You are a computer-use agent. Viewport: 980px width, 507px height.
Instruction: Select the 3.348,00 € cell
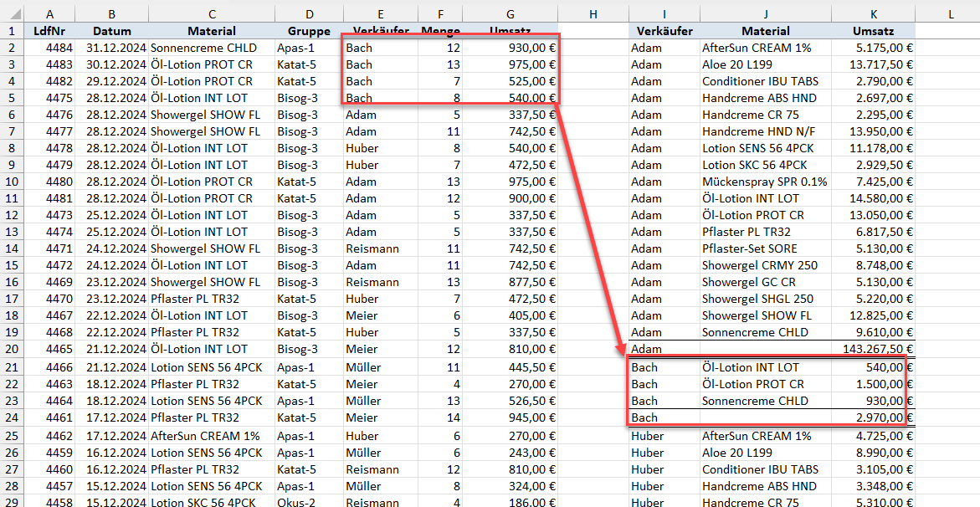tap(873, 486)
